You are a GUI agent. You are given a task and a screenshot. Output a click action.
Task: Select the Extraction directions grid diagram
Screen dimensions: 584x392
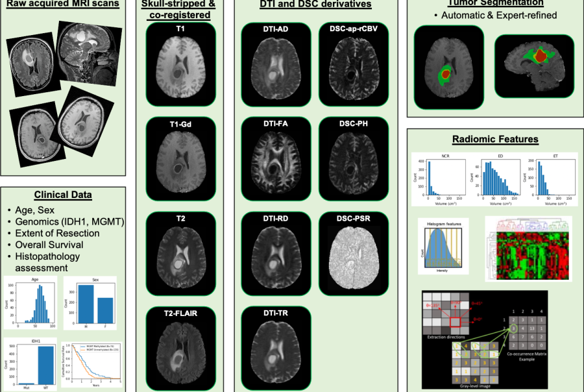446,315
